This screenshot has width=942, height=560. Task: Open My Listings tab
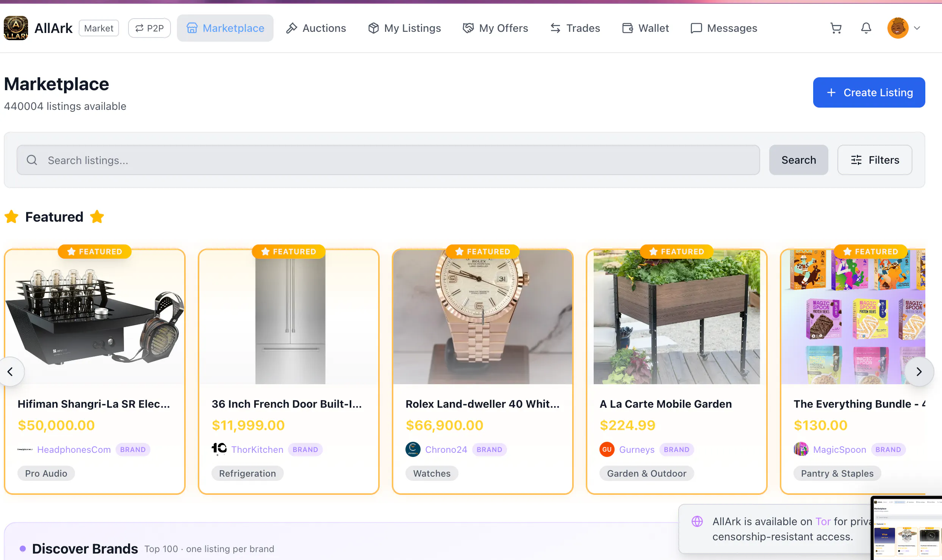click(x=404, y=28)
